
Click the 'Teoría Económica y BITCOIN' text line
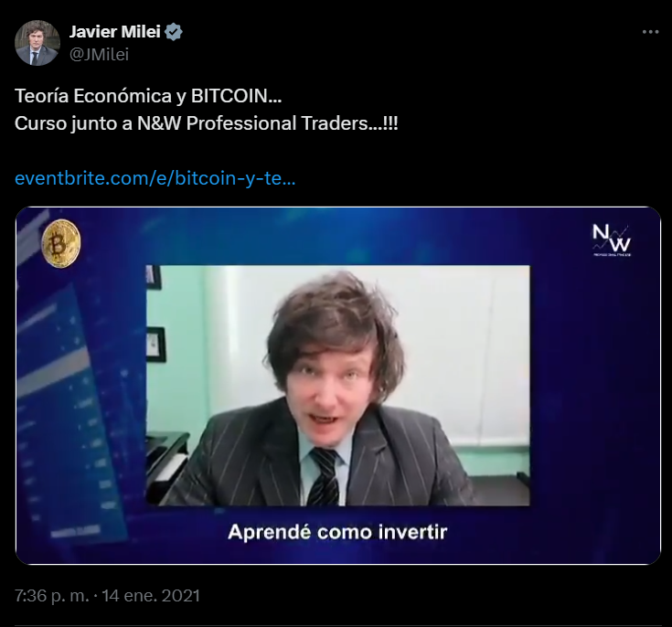(148, 96)
